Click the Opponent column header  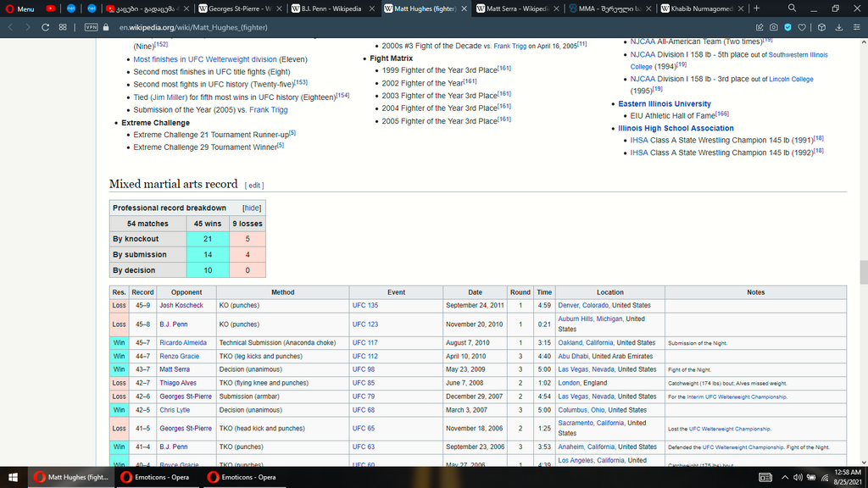186,292
